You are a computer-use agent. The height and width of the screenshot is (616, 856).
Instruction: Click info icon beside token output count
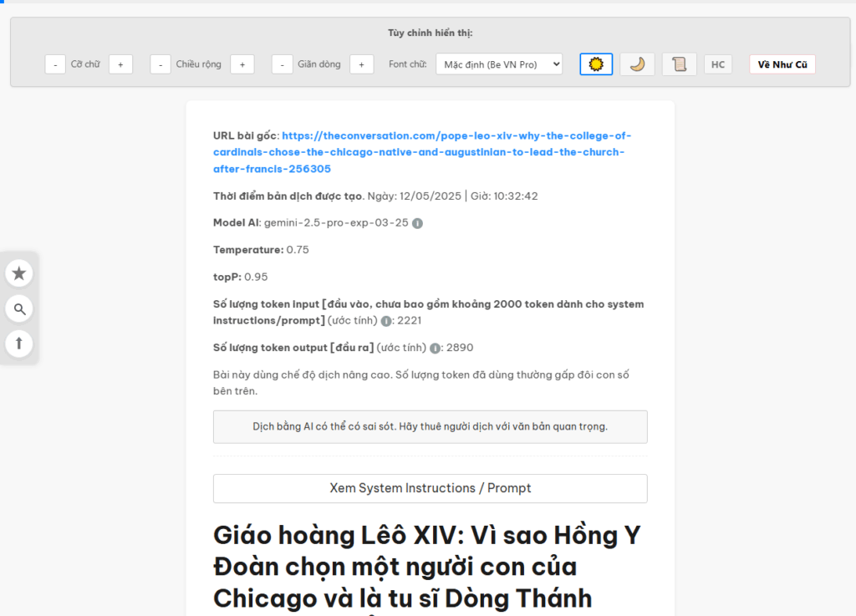tap(435, 348)
